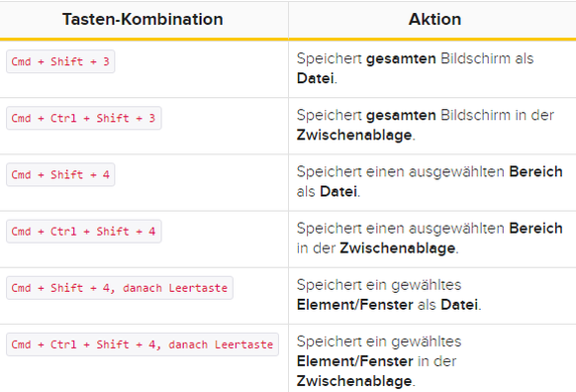Click the Aktion column header
Image resolution: width=576 pixels, height=392 pixels.
pyautogui.click(x=434, y=19)
